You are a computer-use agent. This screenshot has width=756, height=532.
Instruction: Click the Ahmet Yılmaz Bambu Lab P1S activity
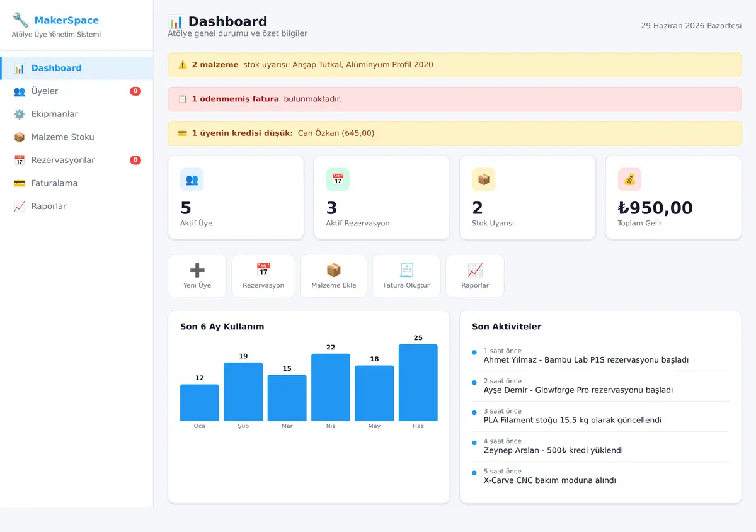click(x=600, y=356)
